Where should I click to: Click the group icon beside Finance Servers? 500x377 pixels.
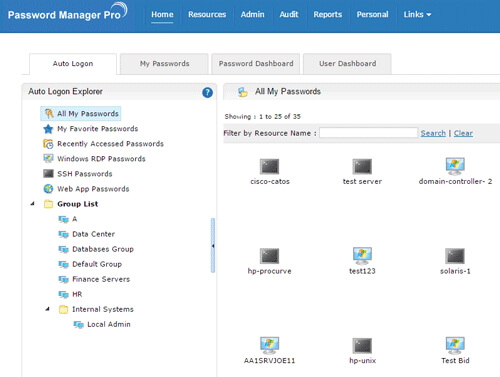point(63,279)
